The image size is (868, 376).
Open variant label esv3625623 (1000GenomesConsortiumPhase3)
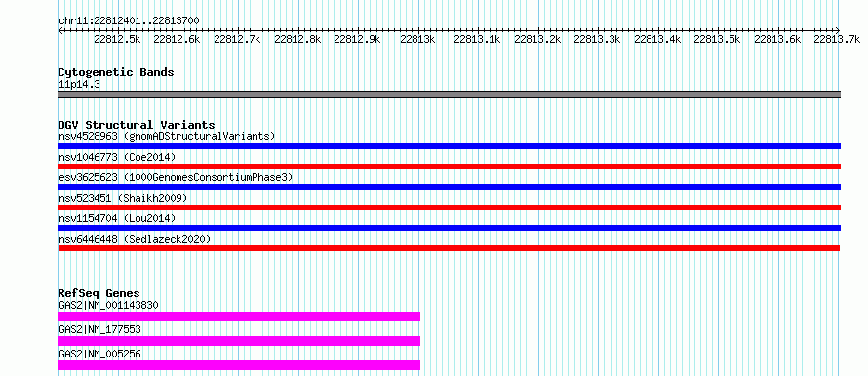(176, 177)
